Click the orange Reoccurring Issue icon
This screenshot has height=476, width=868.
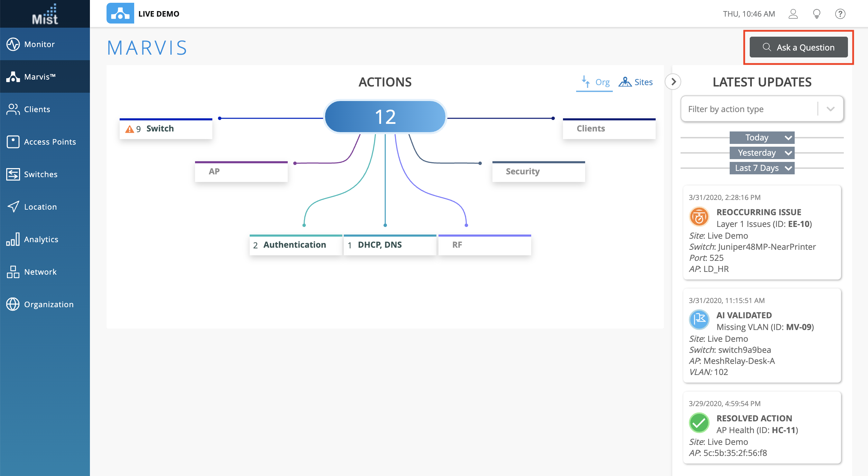tap(699, 217)
